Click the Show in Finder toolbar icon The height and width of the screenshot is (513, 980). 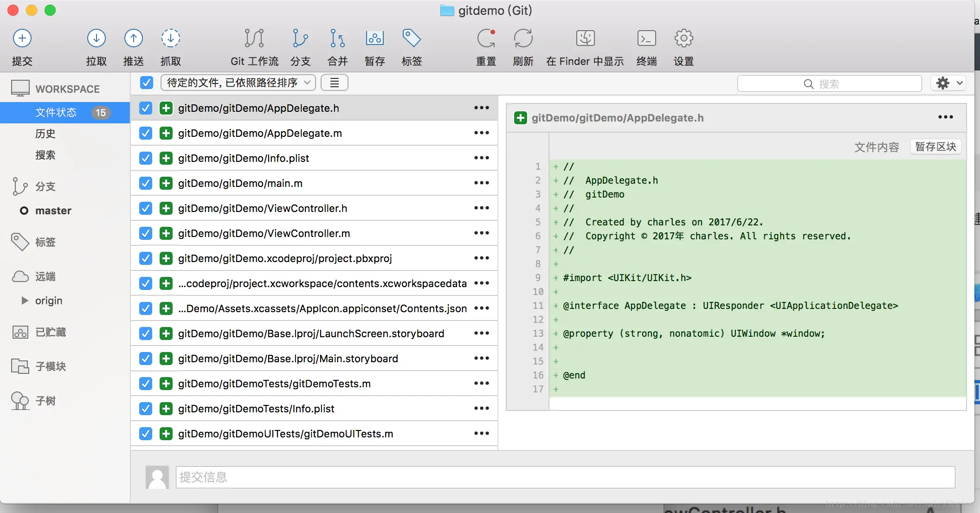click(585, 38)
